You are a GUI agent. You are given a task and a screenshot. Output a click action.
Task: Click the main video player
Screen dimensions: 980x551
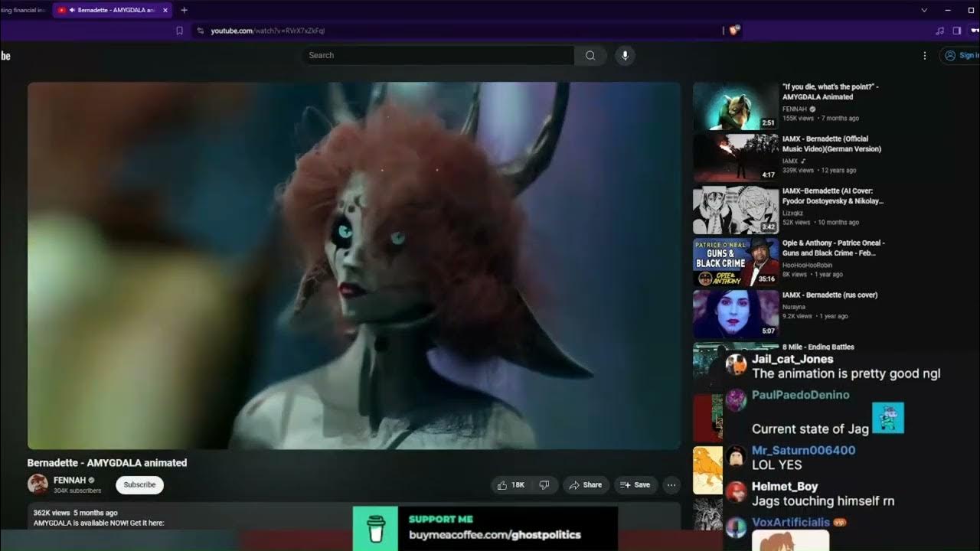354,266
